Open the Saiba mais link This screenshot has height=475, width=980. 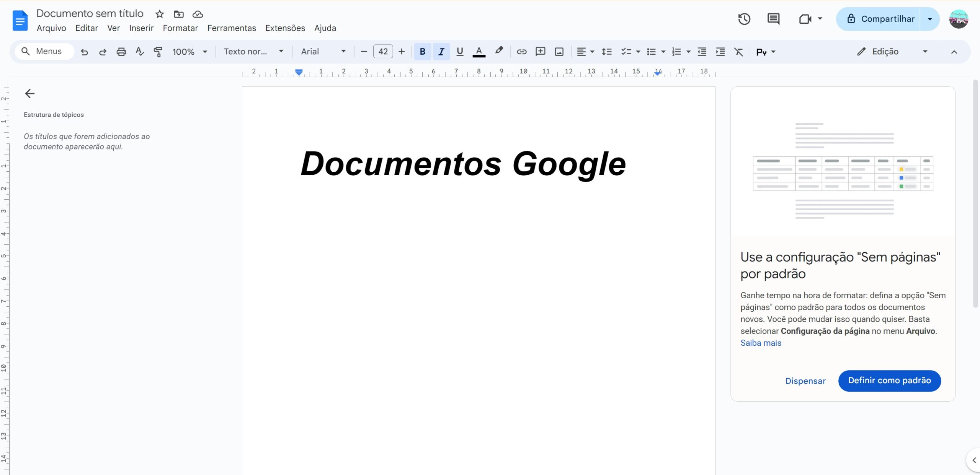[761, 343]
